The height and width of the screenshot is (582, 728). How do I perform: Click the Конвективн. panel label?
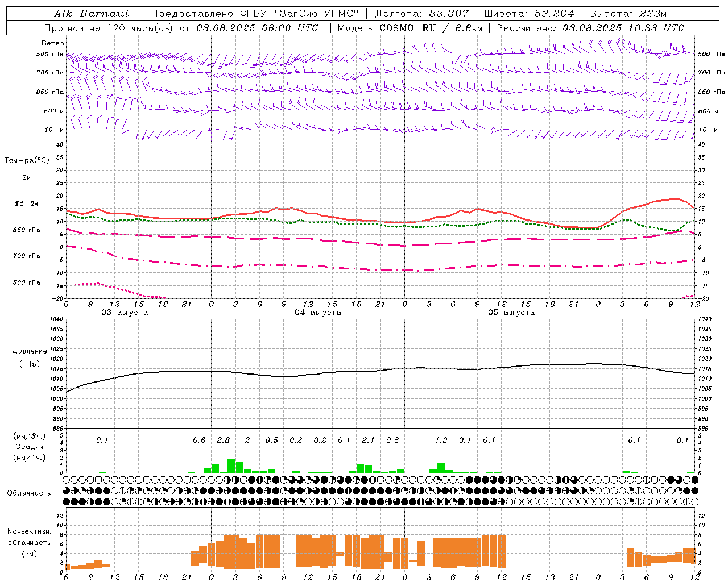(30, 531)
